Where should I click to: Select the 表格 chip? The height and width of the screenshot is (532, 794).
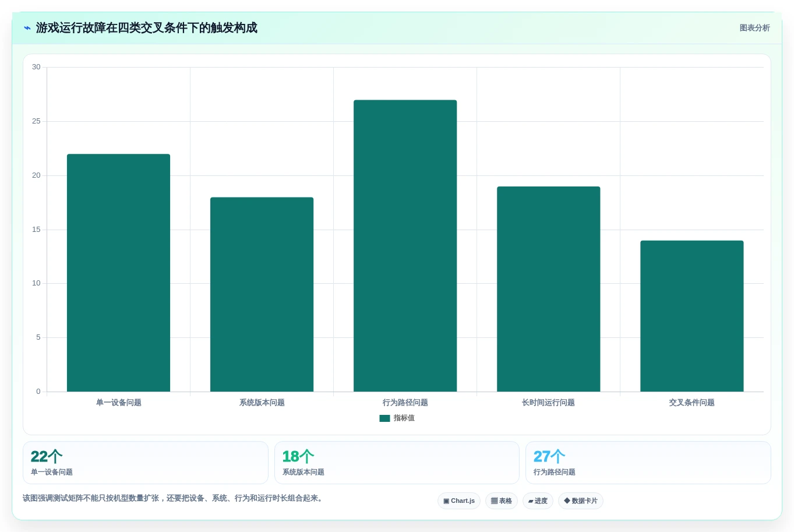click(x=502, y=501)
